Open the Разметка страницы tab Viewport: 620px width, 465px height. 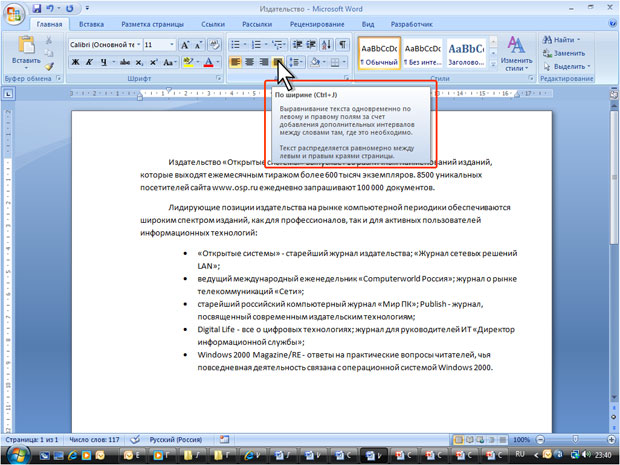[152, 24]
